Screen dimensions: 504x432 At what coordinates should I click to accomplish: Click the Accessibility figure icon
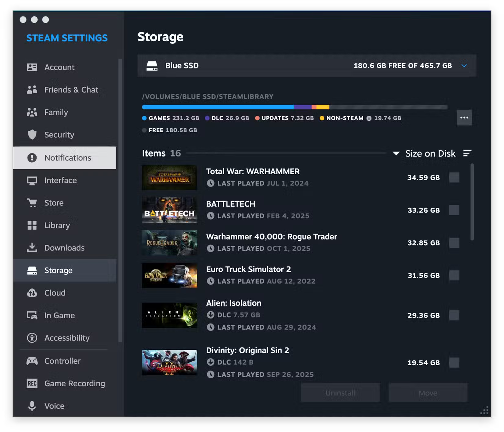tap(32, 338)
